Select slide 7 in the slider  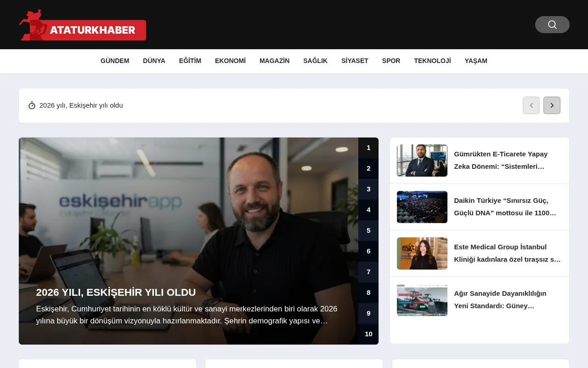[368, 272]
